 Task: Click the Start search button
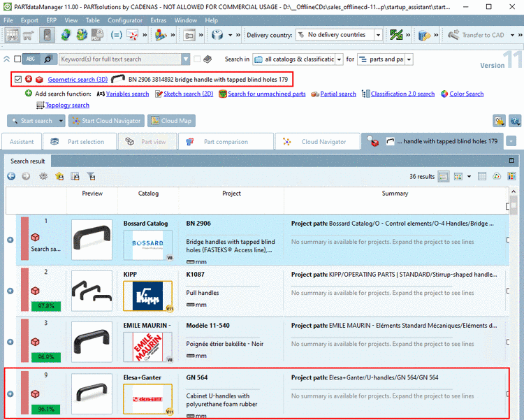pos(32,121)
